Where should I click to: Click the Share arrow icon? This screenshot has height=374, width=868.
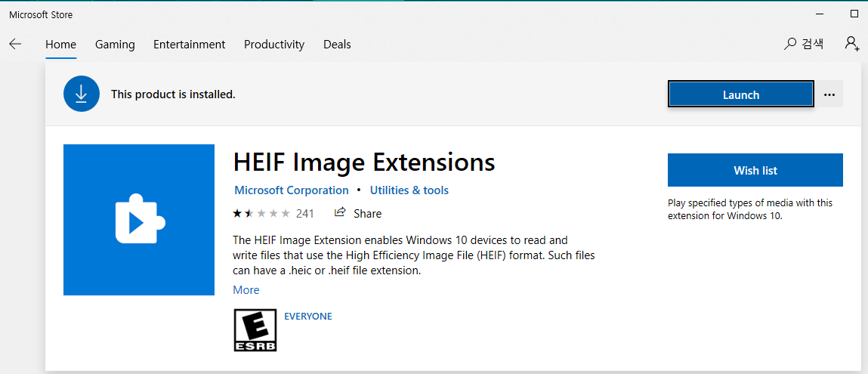[x=341, y=212]
